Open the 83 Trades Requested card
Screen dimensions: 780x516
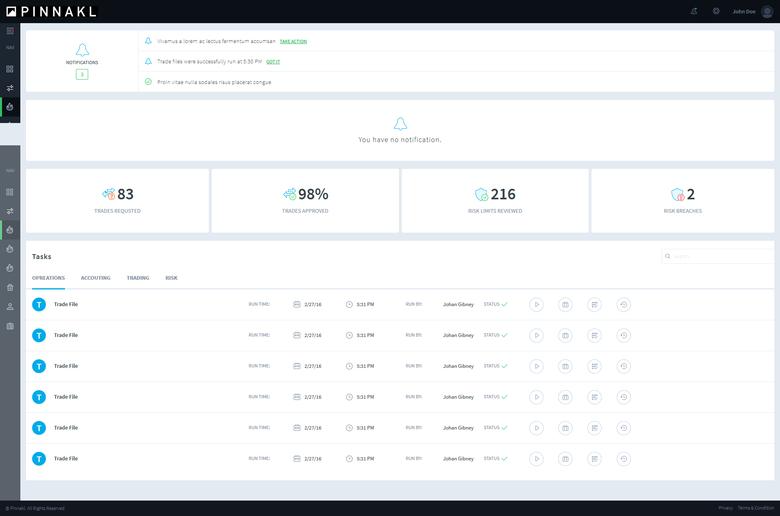(117, 201)
